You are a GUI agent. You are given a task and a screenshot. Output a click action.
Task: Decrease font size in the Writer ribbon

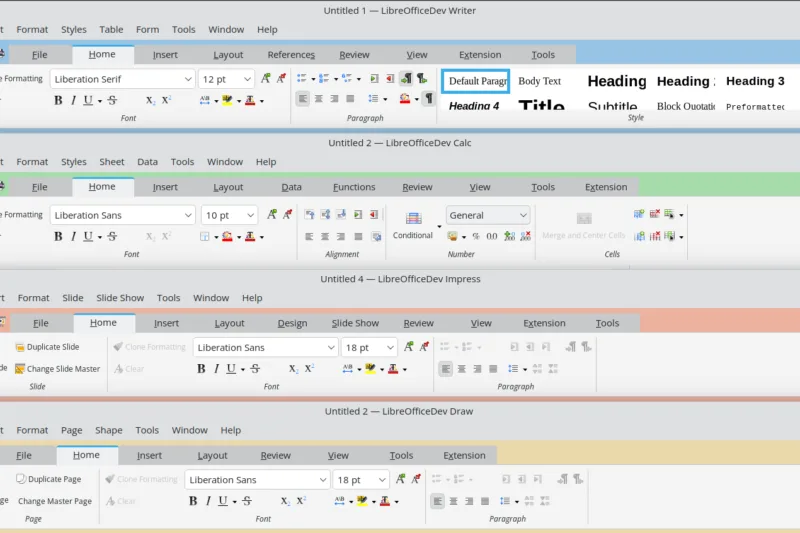(x=281, y=78)
